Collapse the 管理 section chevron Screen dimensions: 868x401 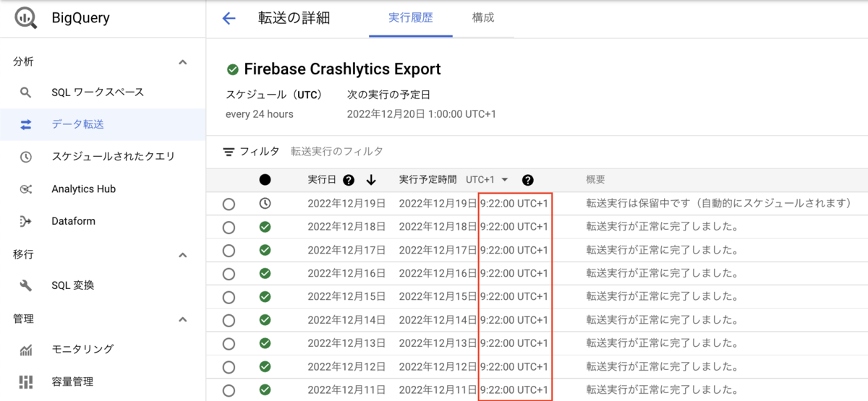coord(183,319)
